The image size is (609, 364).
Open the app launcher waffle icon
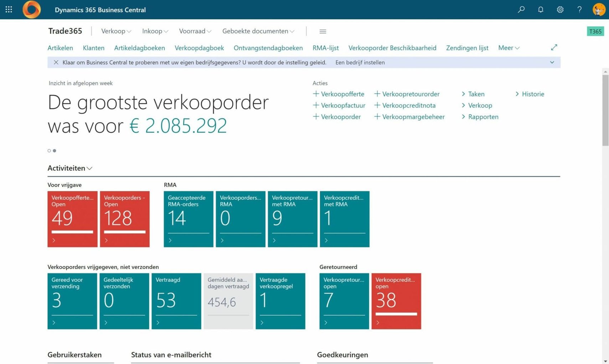9,10
